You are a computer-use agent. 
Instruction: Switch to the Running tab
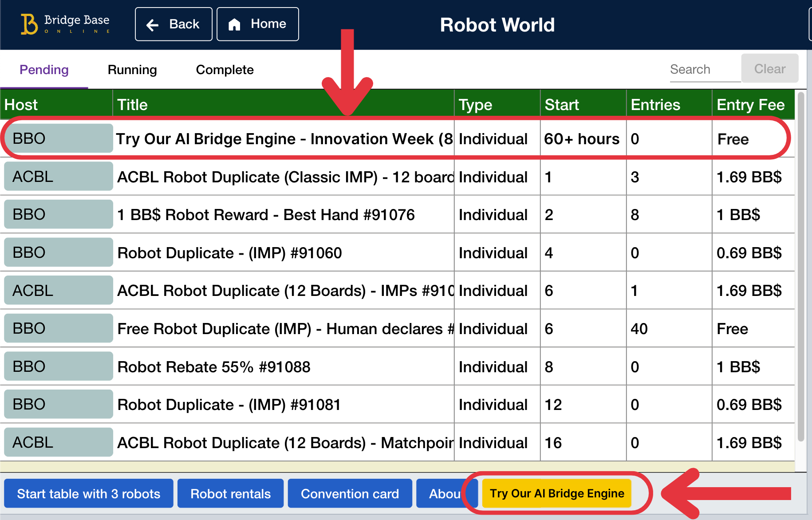pyautogui.click(x=131, y=70)
